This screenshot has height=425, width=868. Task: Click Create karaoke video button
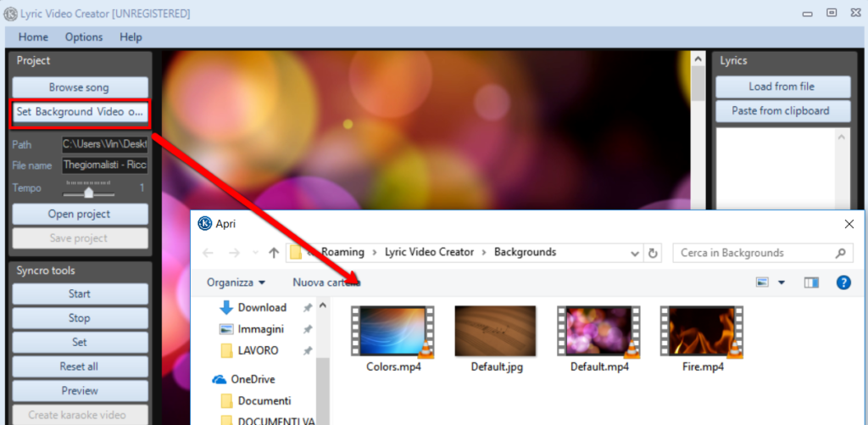coord(80,415)
